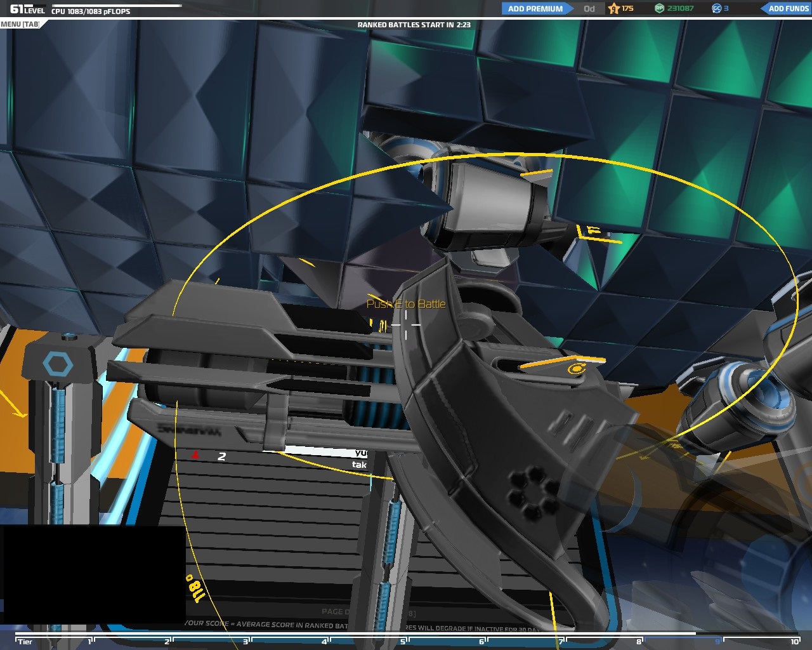Click the star points value 175

pos(627,8)
